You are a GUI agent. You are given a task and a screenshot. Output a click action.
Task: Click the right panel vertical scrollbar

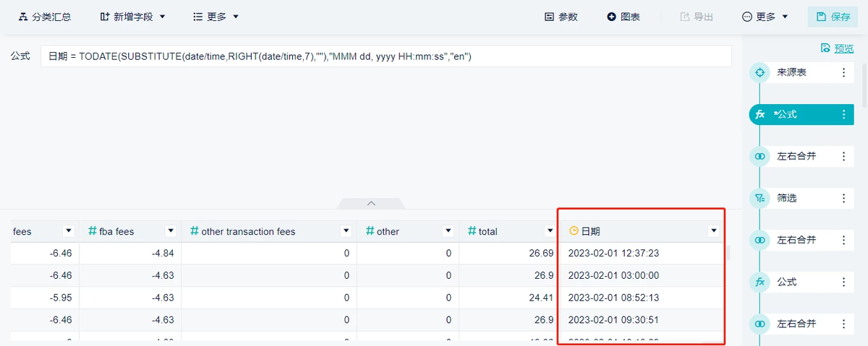[x=864, y=85]
